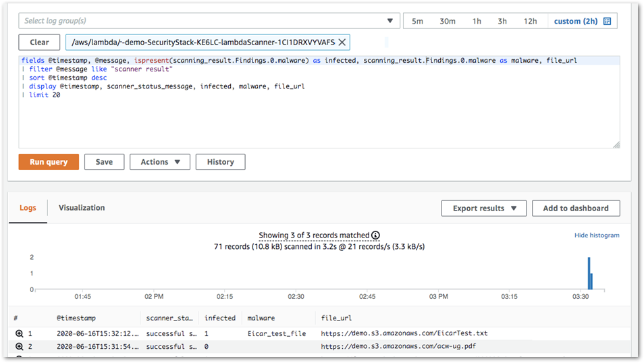Image resolution: width=644 pixels, height=363 pixels.
Task: Click the Clear button
Action: click(39, 43)
